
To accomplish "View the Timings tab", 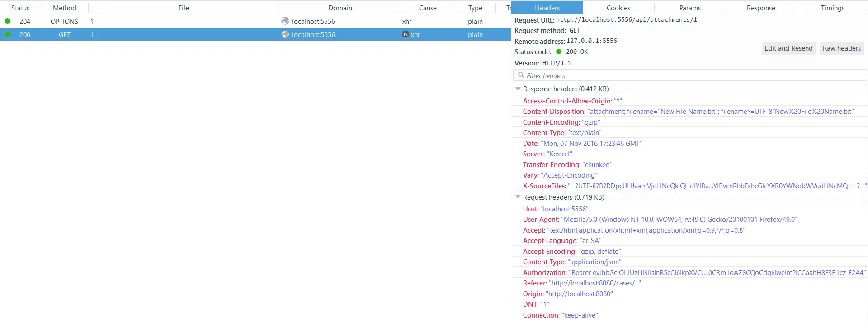I will 832,8.
